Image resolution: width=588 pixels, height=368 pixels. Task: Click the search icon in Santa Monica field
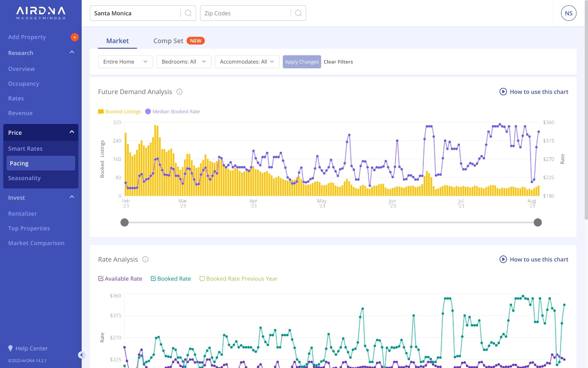coord(188,13)
